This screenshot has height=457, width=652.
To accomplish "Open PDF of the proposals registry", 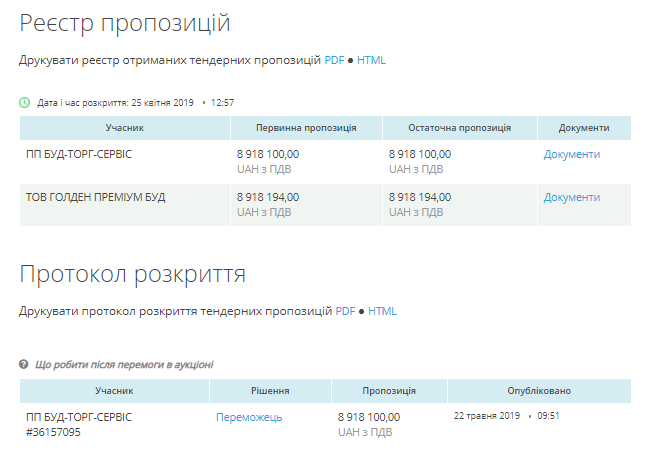I will (x=334, y=60).
